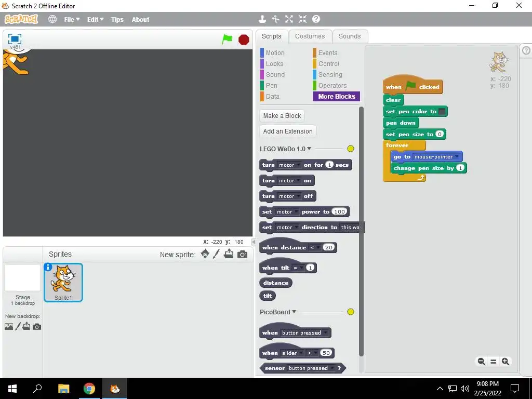Viewport: 532px width, 399px height.
Task: Switch stage to full screen mode
Action: (x=15, y=39)
